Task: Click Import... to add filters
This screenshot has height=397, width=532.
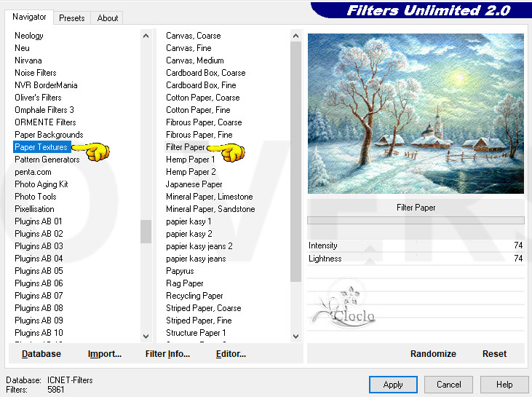Action: coord(105,354)
